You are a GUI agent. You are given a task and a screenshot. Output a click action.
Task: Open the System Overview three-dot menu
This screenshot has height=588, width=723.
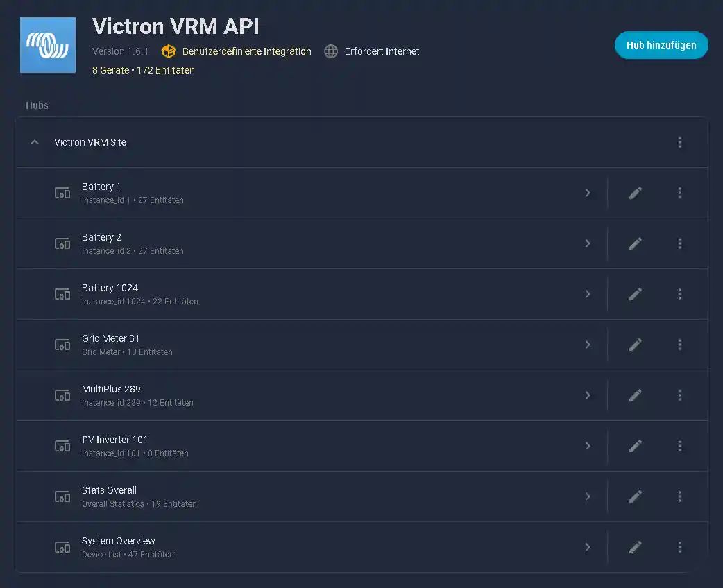680,548
